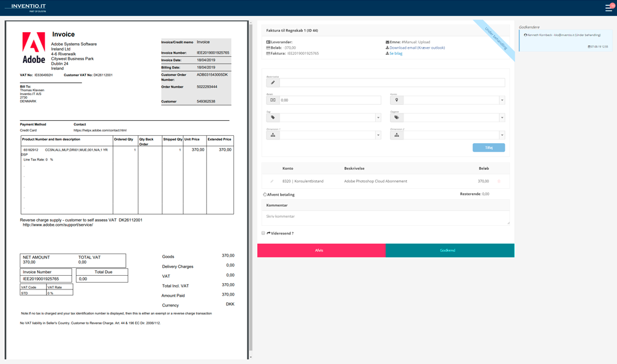
Task: Click the 'Faktura til Regnskab 1 (ID 44)' title
Action: [292, 30]
